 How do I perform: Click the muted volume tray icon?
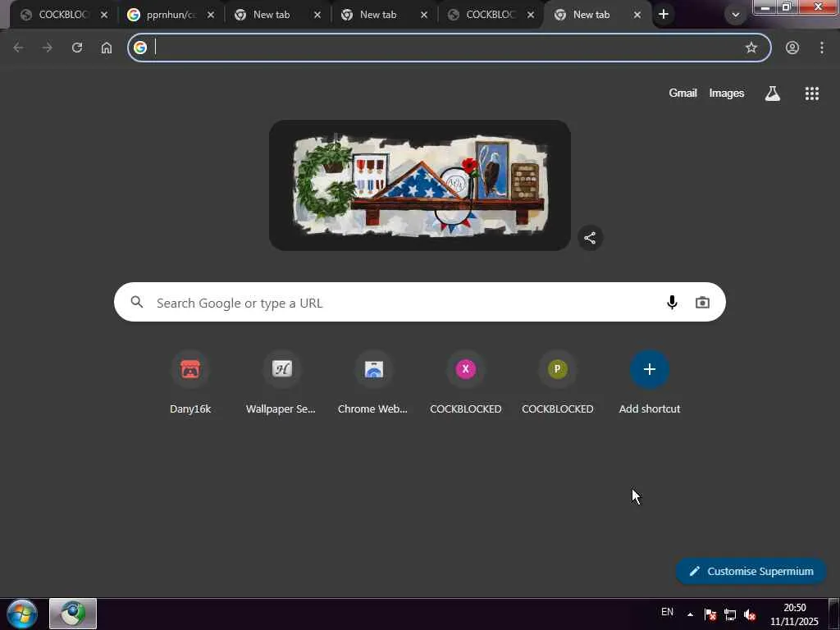tap(750, 614)
